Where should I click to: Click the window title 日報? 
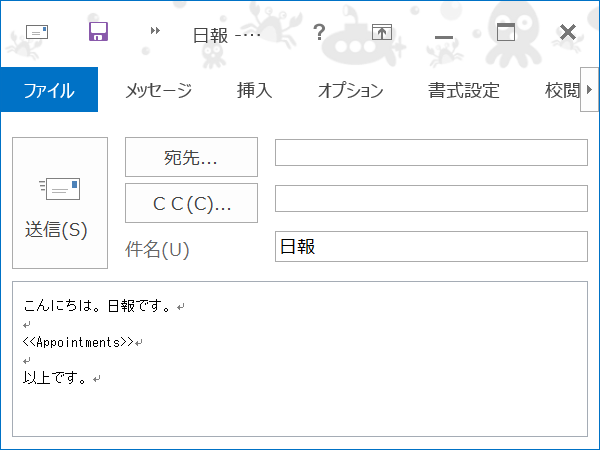(211, 36)
